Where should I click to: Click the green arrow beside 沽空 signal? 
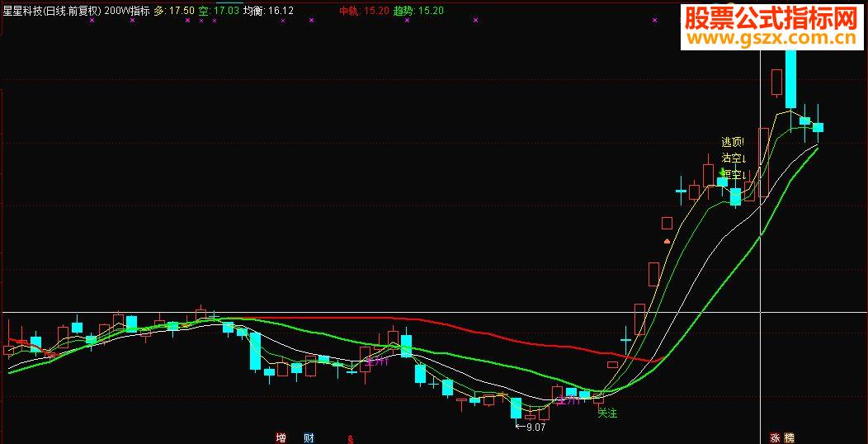pos(721,172)
